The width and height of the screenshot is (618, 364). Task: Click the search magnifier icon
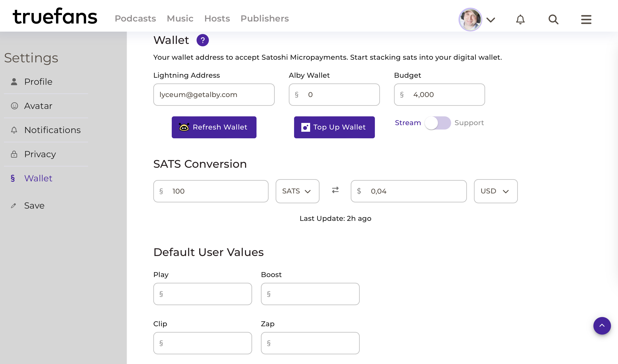click(x=553, y=19)
